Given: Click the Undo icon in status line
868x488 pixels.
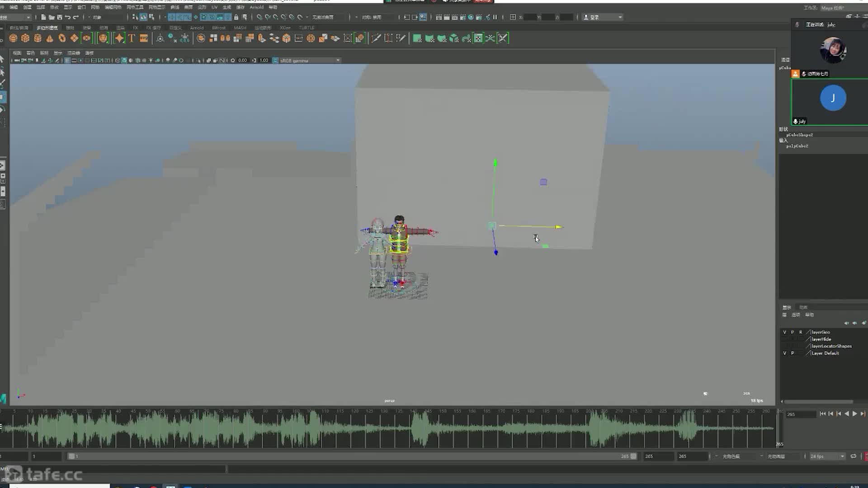Looking at the screenshot, I should [67, 17].
